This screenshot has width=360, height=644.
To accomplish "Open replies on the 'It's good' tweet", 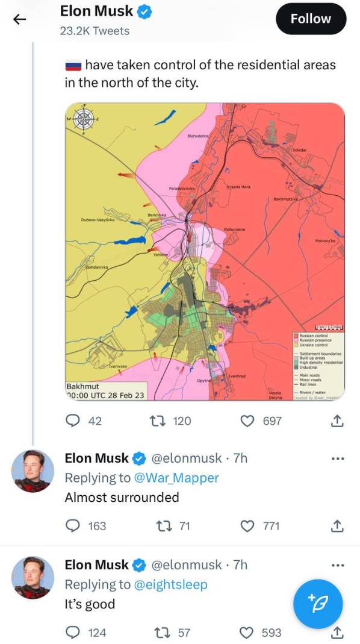I will click(72, 633).
